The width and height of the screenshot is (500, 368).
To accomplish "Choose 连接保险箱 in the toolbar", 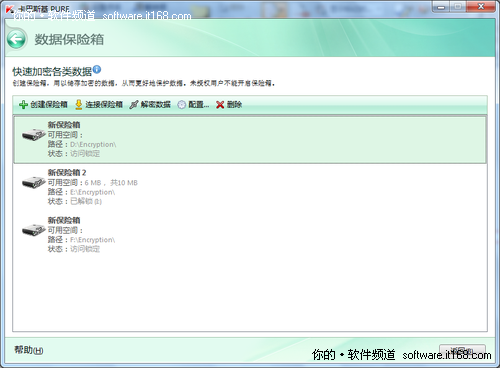I will (x=104, y=105).
